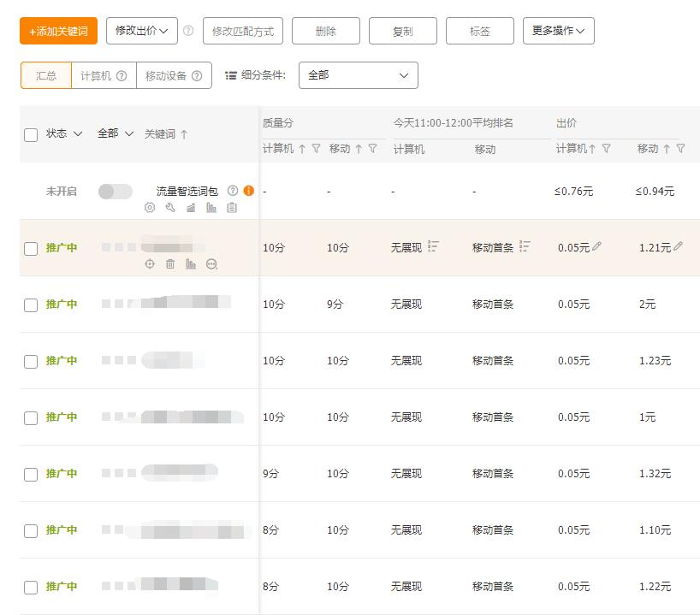Screen dimensions: 700x615
Task: Click the wrench tool icon under 流量智选词包
Action: [169, 208]
